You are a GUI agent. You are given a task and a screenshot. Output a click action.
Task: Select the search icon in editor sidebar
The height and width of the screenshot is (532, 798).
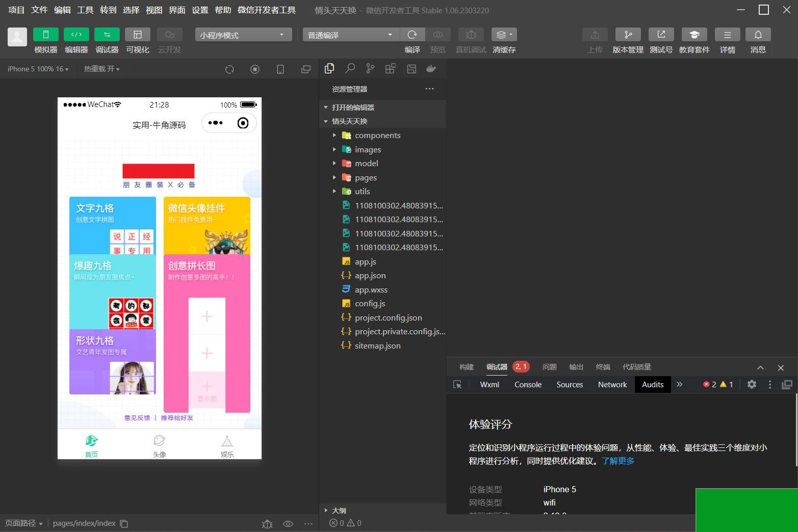[x=350, y=68]
